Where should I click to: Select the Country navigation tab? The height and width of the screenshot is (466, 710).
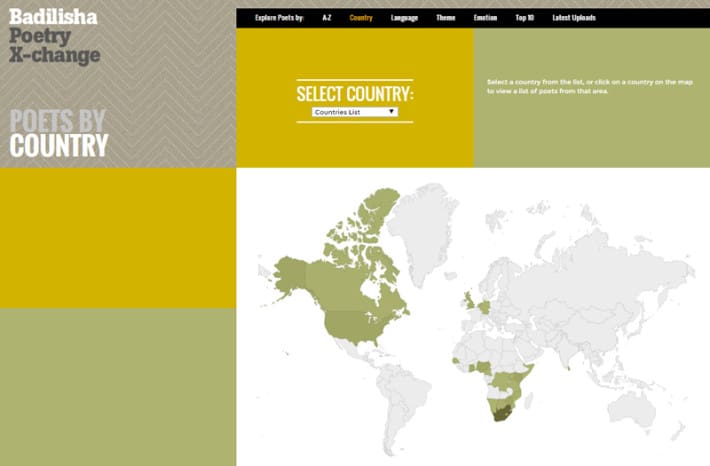(x=361, y=18)
